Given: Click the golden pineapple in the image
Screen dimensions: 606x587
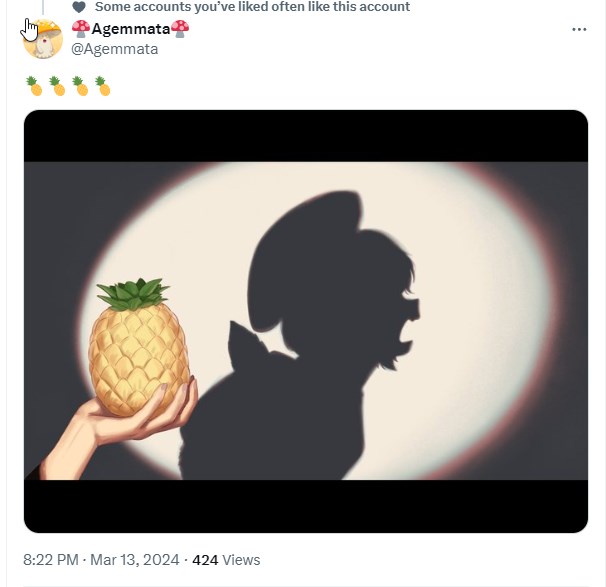Looking at the screenshot, I should 138,348.
